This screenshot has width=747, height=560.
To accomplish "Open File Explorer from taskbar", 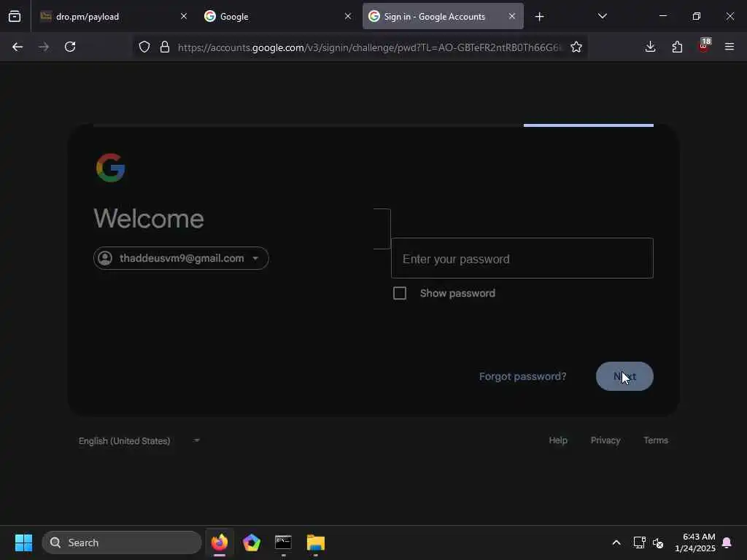I will coord(315,542).
